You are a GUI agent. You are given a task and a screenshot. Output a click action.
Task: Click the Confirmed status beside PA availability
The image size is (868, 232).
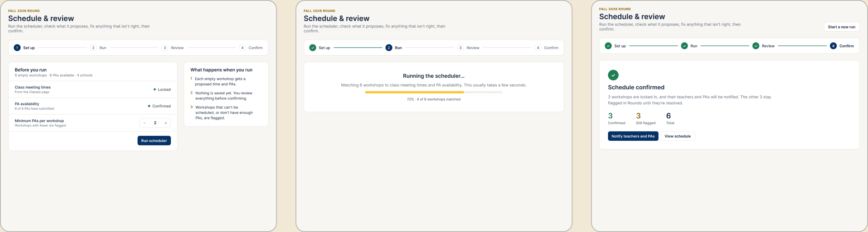tap(159, 106)
